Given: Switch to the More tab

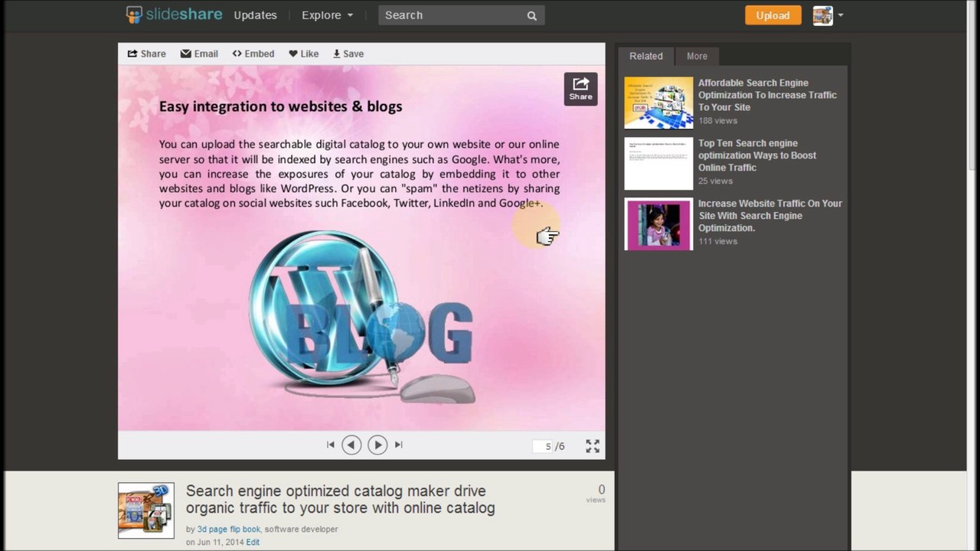Looking at the screenshot, I should pos(697,56).
